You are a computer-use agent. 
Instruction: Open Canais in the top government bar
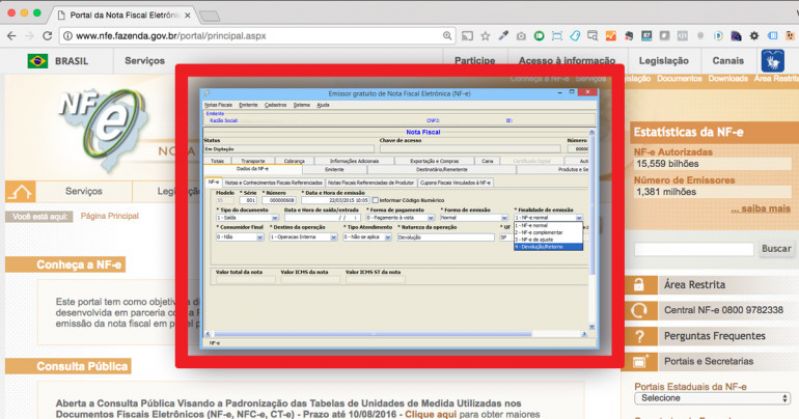(728, 61)
